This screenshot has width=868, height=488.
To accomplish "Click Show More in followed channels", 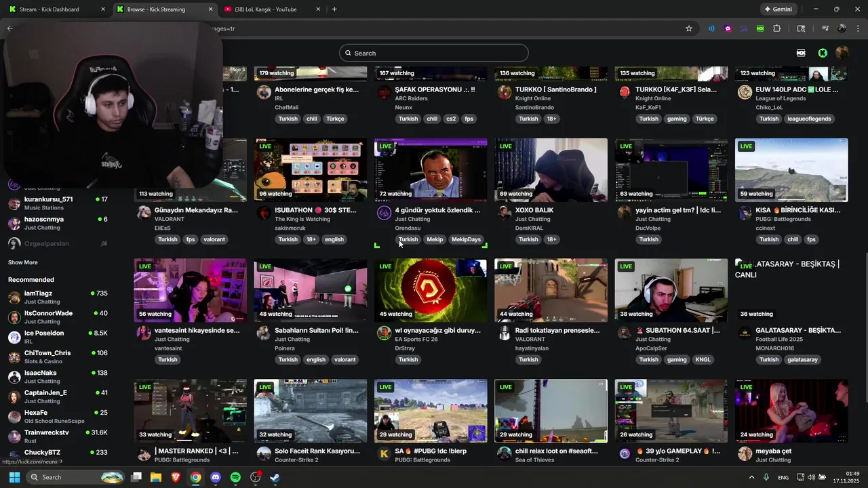I will click(23, 262).
